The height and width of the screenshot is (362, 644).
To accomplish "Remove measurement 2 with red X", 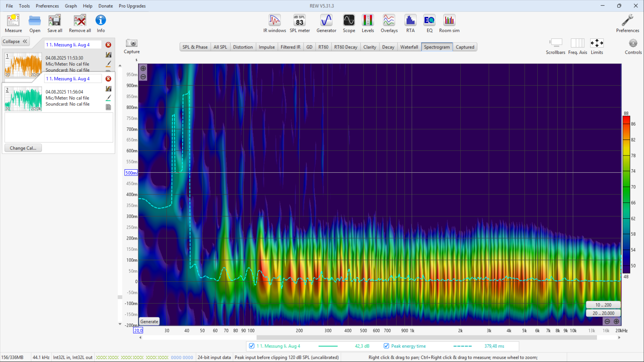I will pyautogui.click(x=108, y=79).
